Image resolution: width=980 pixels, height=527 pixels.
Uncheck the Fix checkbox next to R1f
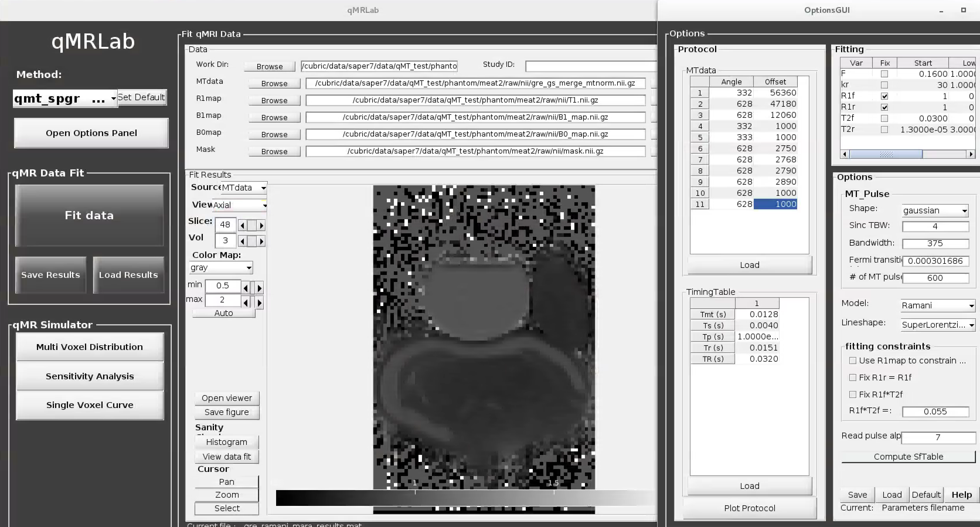885,96
